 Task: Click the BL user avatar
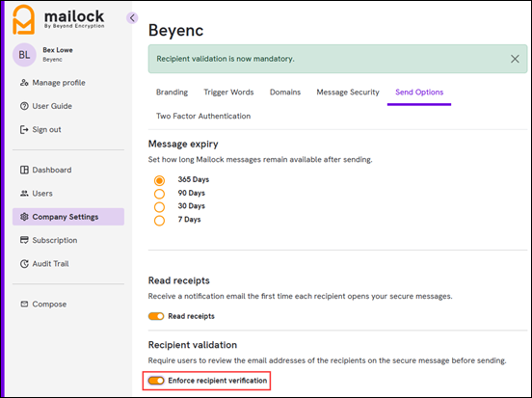[x=24, y=55]
